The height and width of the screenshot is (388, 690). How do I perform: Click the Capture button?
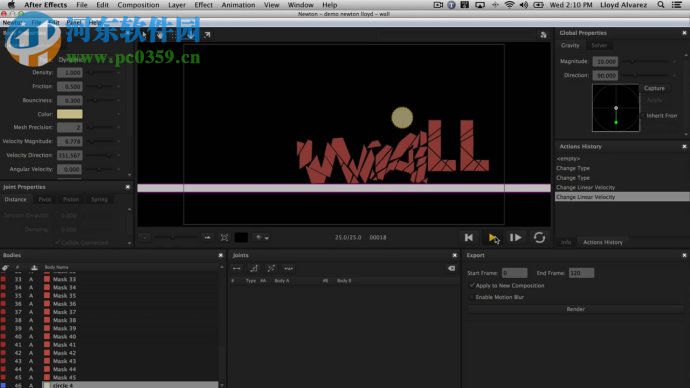pyautogui.click(x=654, y=88)
